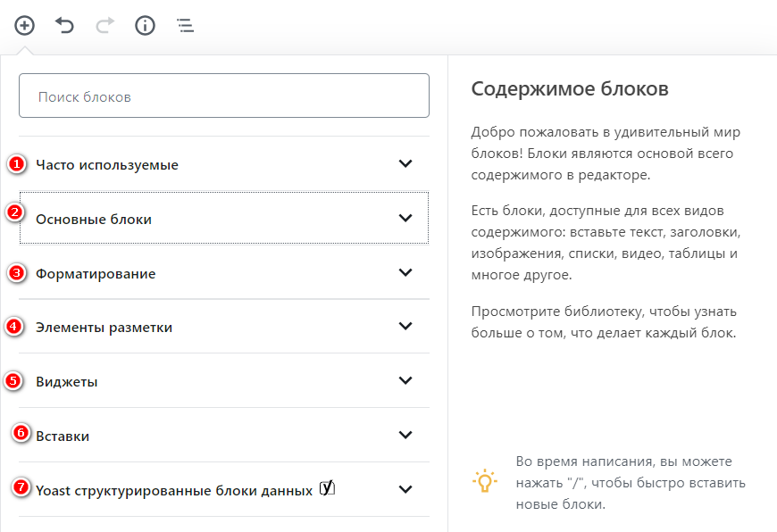Open the content structure info icon
The width and height of the screenshot is (777, 532).
(145, 25)
